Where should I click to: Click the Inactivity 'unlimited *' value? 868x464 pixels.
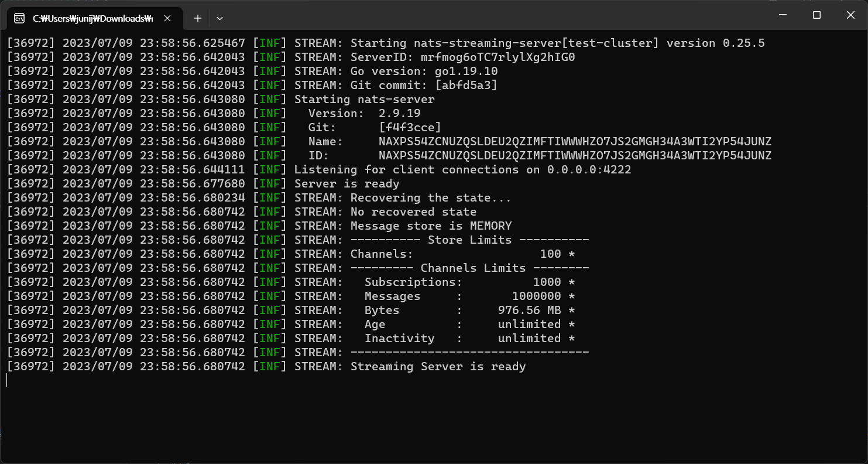(537, 339)
